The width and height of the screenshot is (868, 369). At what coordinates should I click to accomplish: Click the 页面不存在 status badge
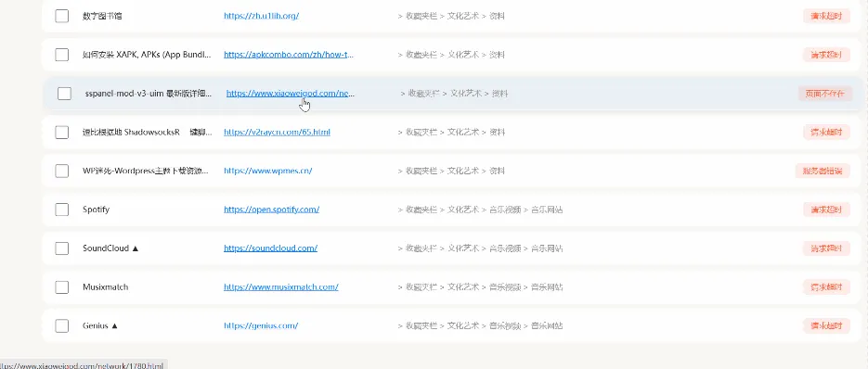point(825,94)
